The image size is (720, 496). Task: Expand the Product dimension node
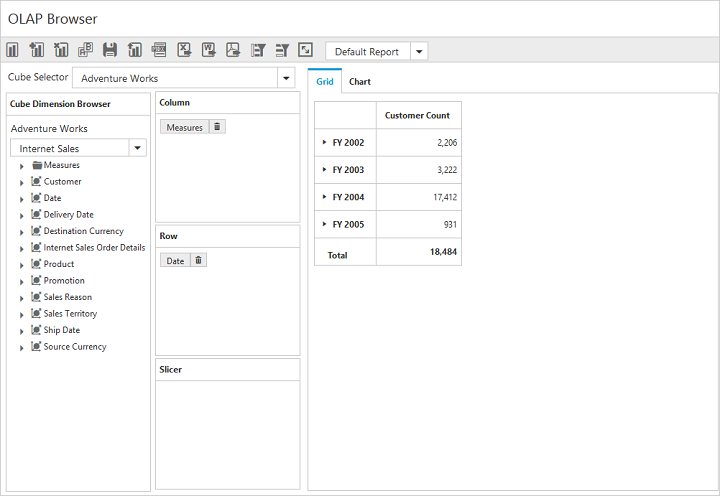(x=21, y=265)
